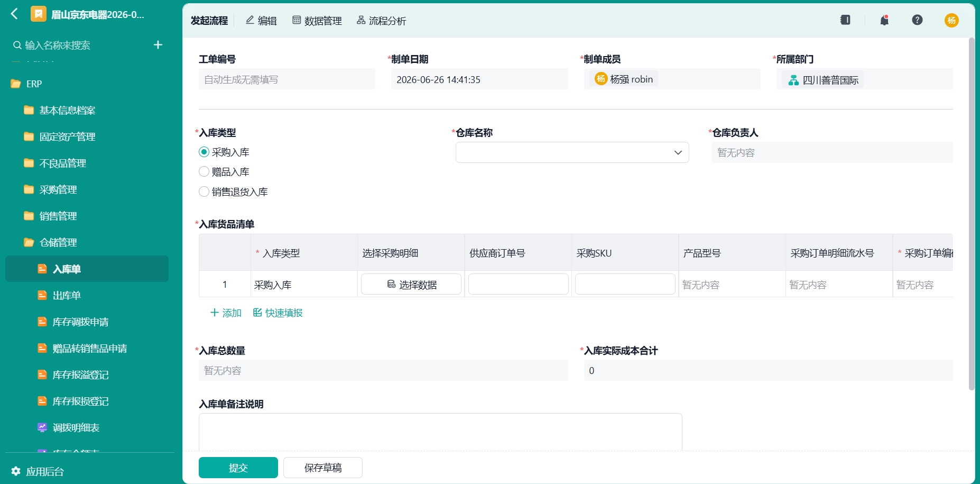This screenshot has width=980, height=484.
Task: Click the sidebar search box 输入名称来搜索
Action: pos(79,45)
